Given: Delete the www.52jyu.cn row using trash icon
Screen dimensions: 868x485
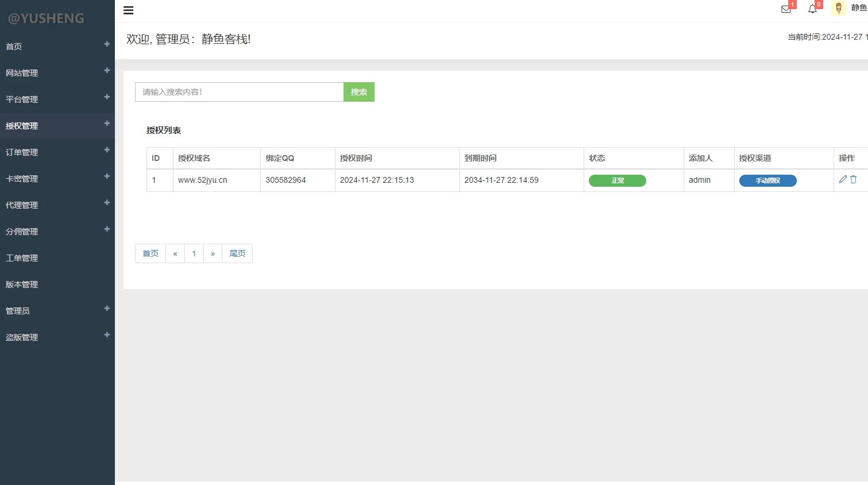Looking at the screenshot, I should click(854, 179).
